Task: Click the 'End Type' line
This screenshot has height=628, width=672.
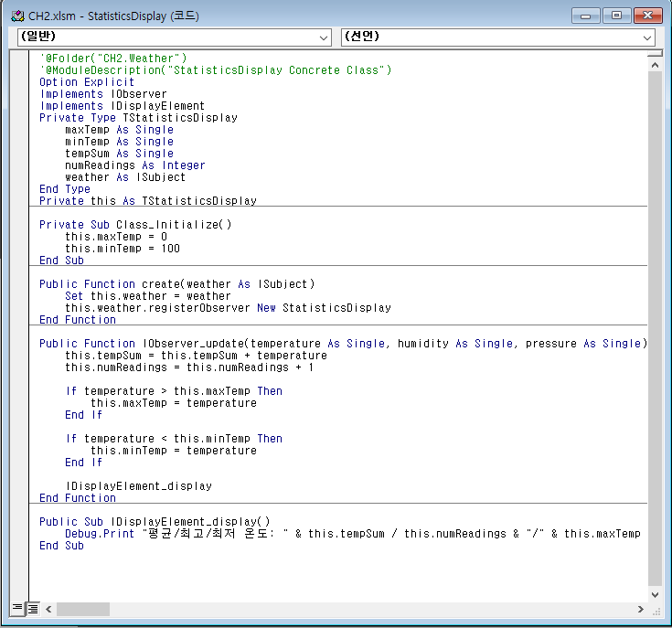Action: tap(65, 189)
